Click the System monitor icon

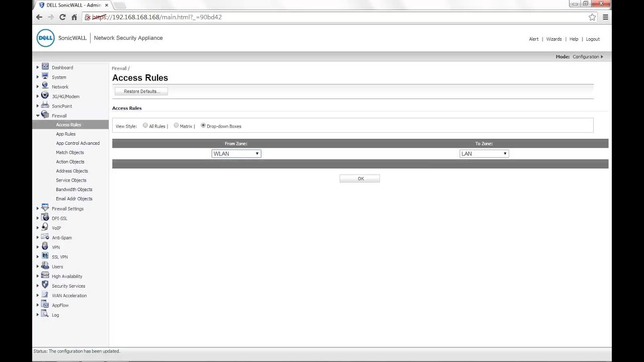click(x=45, y=76)
